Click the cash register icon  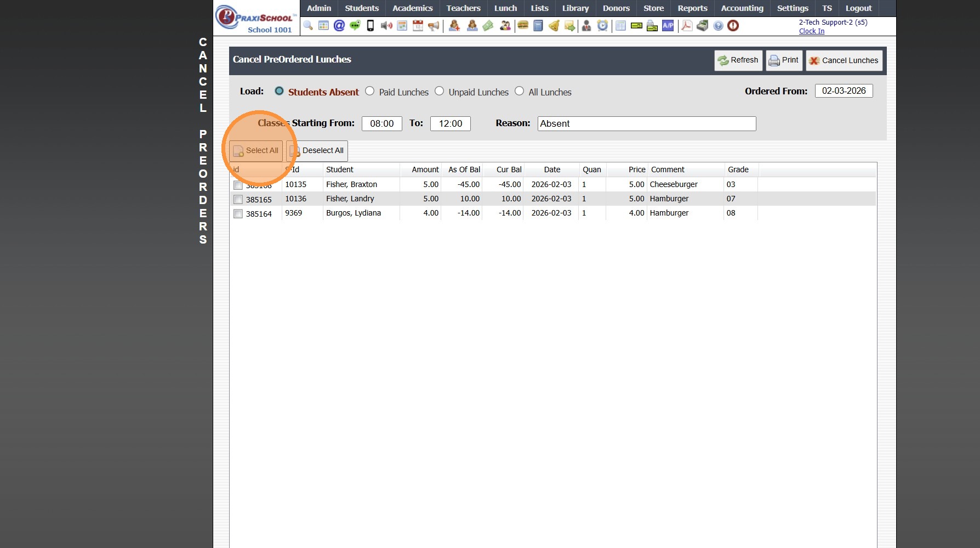coord(703,26)
